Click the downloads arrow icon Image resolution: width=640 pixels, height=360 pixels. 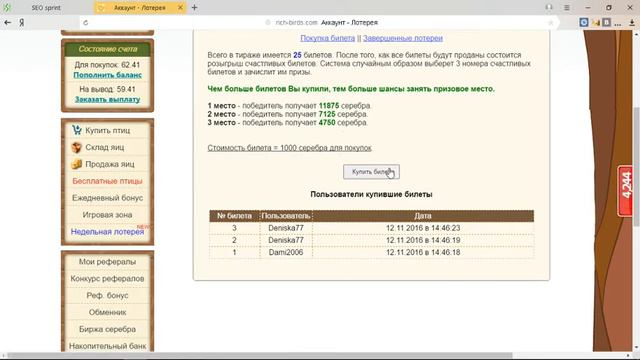pyautogui.click(x=632, y=23)
